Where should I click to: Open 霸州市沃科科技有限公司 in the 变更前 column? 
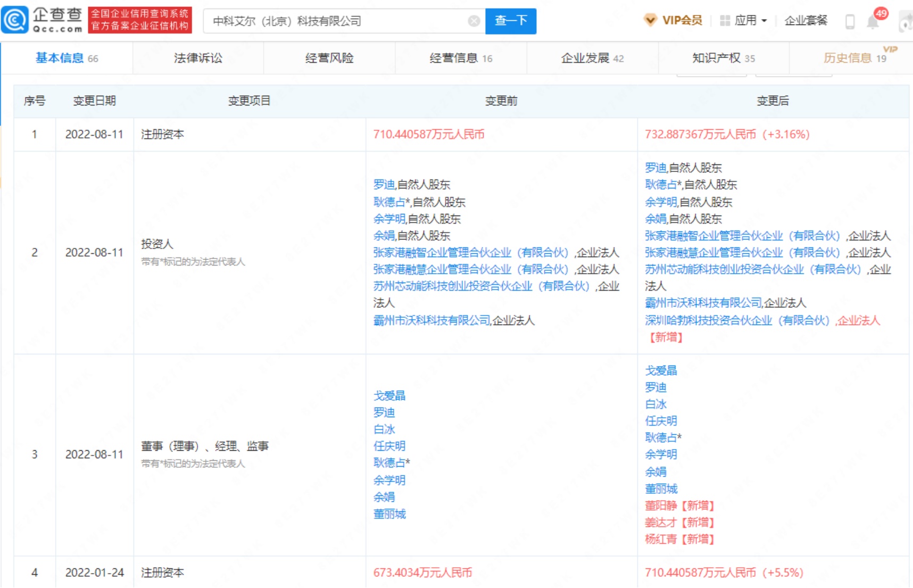click(431, 320)
